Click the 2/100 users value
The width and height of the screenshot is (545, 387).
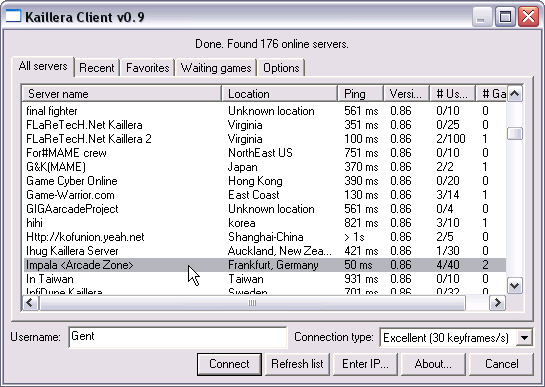tap(451, 139)
